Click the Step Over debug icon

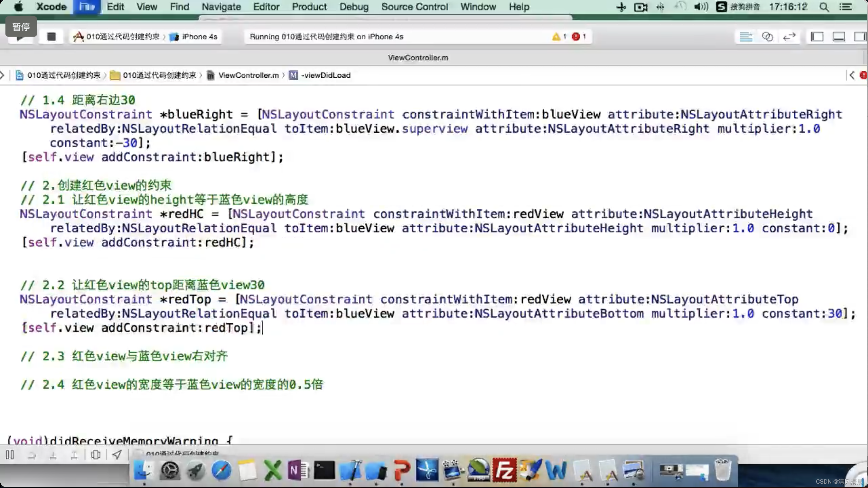click(32, 455)
